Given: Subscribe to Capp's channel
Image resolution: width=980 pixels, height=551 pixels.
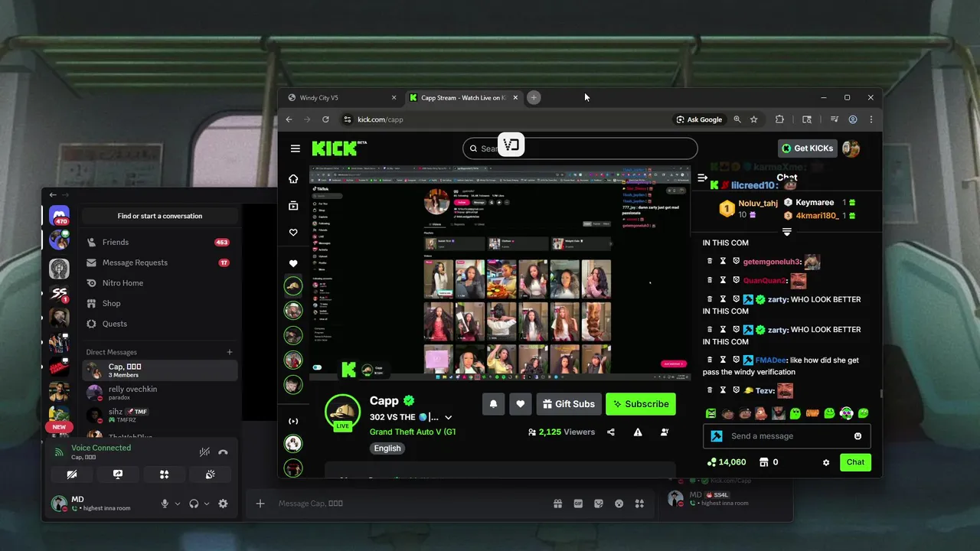Looking at the screenshot, I should [x=641, y=404].
